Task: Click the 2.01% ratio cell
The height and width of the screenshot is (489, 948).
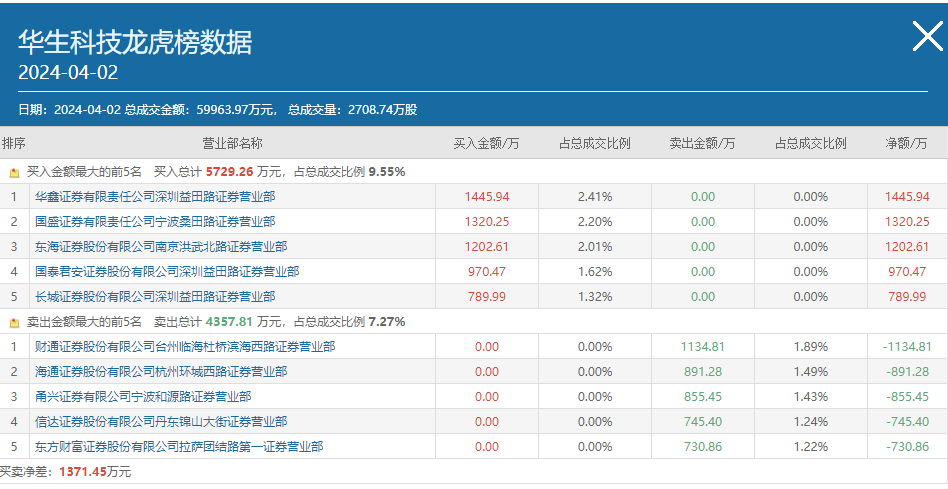Action: coord(595,247)
